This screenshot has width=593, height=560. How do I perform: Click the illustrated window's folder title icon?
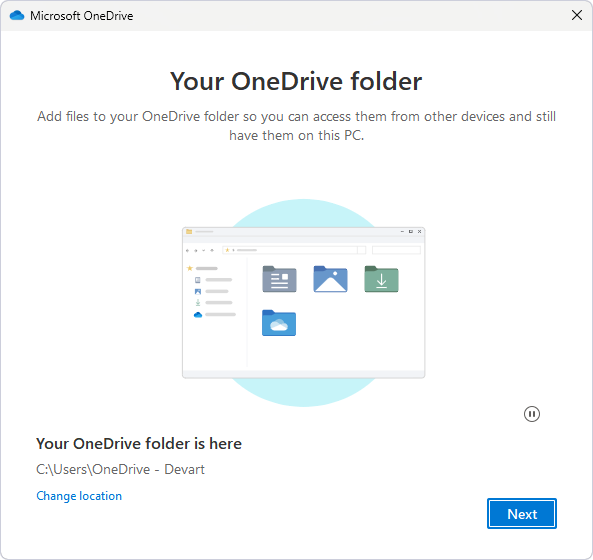[189, 231]
